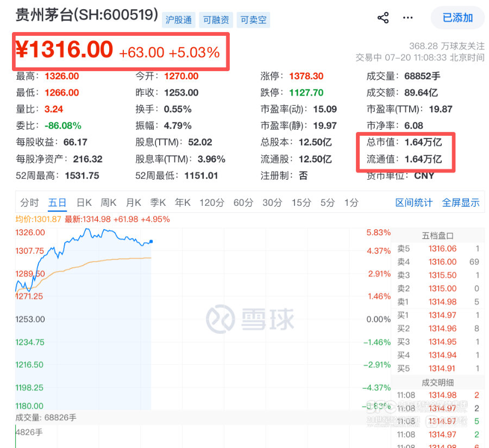Choose the 15分 interval tab

pos(301,203)
